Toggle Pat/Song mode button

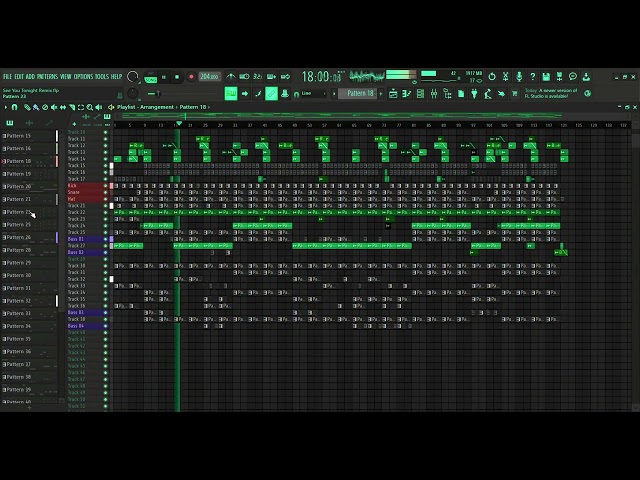point(151,77)
